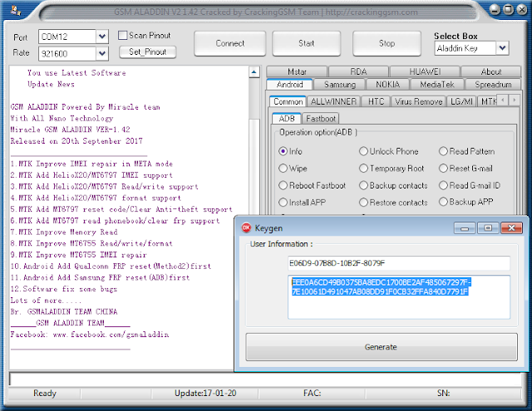Click the 'SN:' status bar entry
Screen dimensions: 532x411
pos(443,393)
